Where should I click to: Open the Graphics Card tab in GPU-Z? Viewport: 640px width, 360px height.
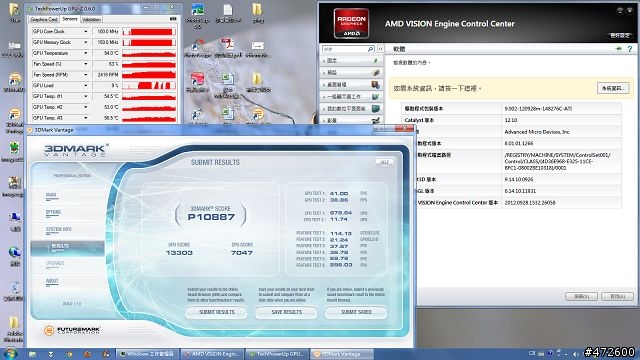click(44, 19)
